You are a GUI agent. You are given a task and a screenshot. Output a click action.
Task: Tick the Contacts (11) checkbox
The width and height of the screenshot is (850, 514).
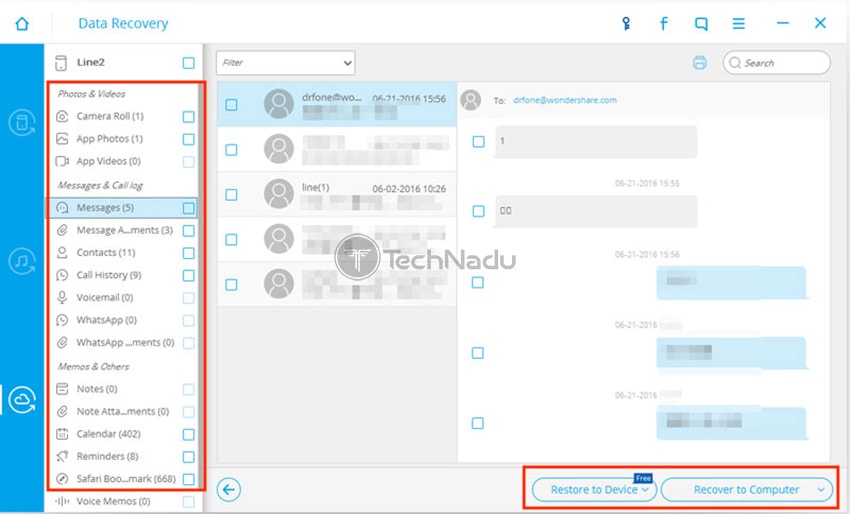[189, 253]
